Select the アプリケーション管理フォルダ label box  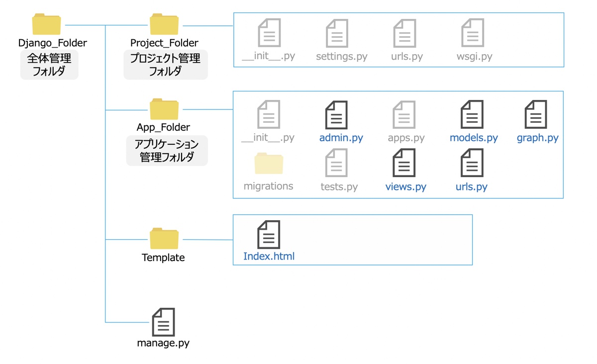pos(167,151)
